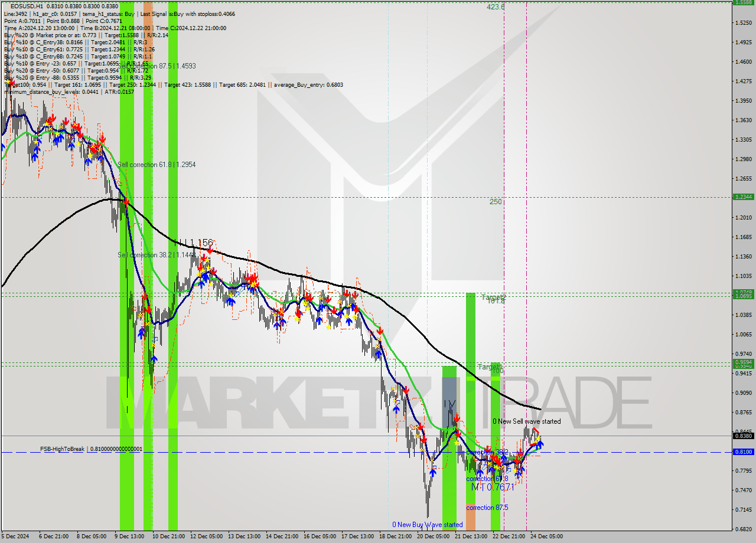Select the '1.156' swing high label
The image size is (756, 543).
[x=200, y=243]
